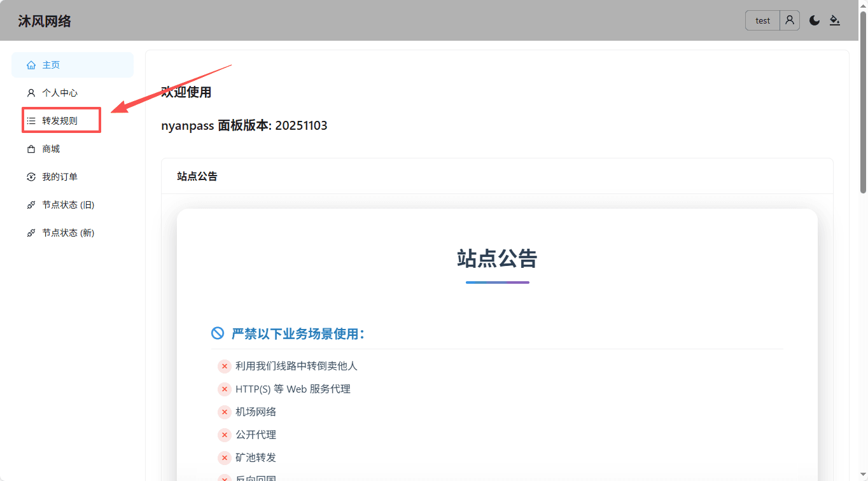Click the icon beside 节点状态 (旧)
Viewport: 868px width, 481px height.
[x=31, y=205]
